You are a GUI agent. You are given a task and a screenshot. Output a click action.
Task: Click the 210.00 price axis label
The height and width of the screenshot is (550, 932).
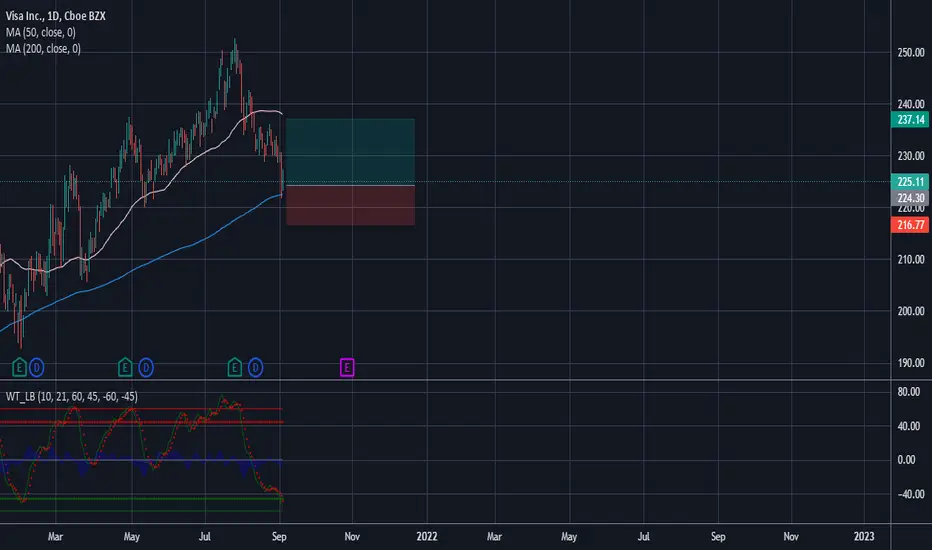coord(911,259)
